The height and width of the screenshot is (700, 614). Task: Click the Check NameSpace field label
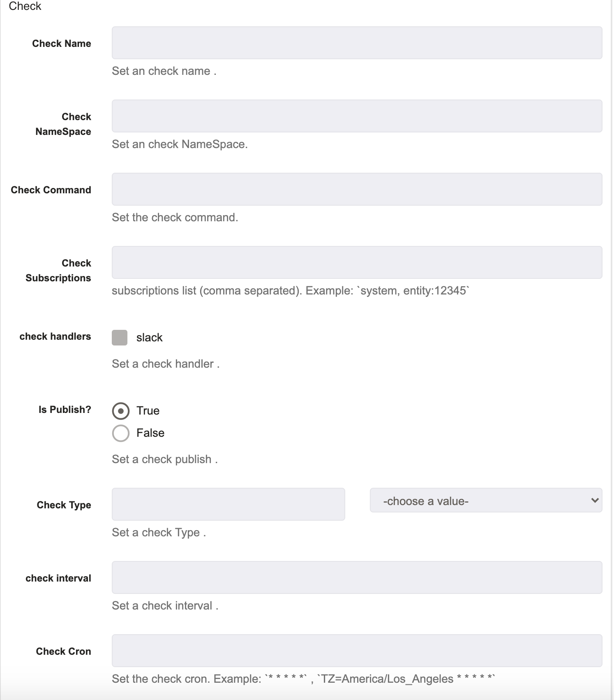[x=63, y=124]
